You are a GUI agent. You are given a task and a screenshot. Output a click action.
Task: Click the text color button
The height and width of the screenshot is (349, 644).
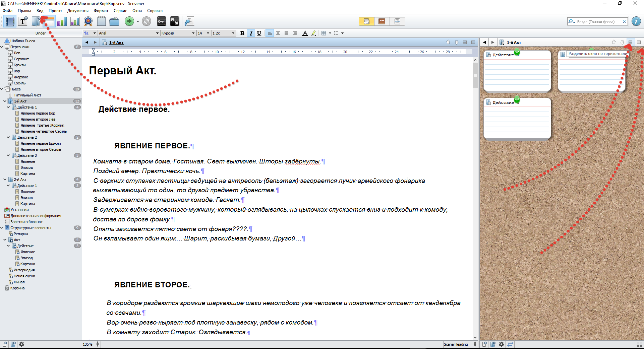305,33
